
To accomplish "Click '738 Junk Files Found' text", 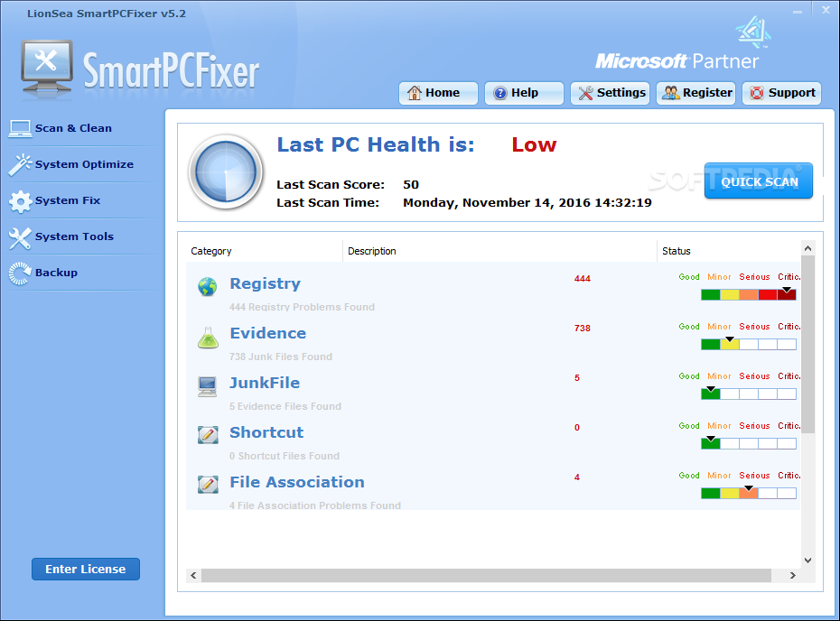I will (x=281, y=357).
